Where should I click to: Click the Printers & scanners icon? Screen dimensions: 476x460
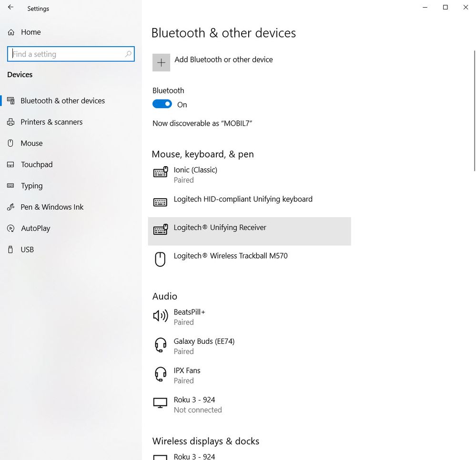pyautogui.click(x=10, y=122)
